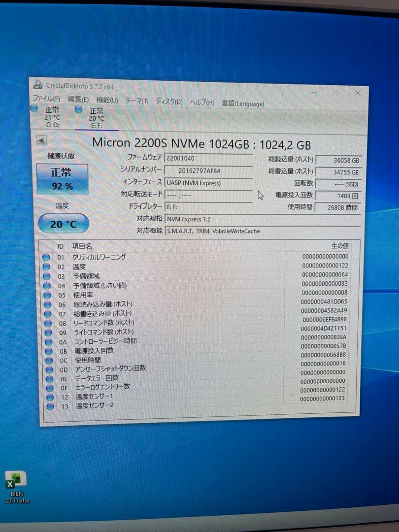Select the 予備領域 (しきい値) row text

click(100, 285)
